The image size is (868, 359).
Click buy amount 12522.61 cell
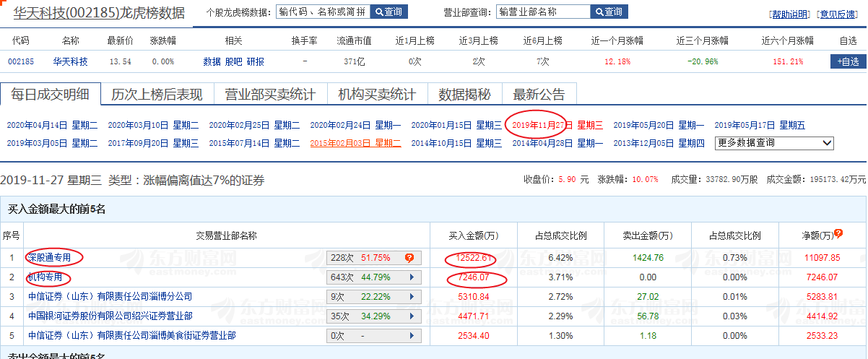[x=474, y=257]
